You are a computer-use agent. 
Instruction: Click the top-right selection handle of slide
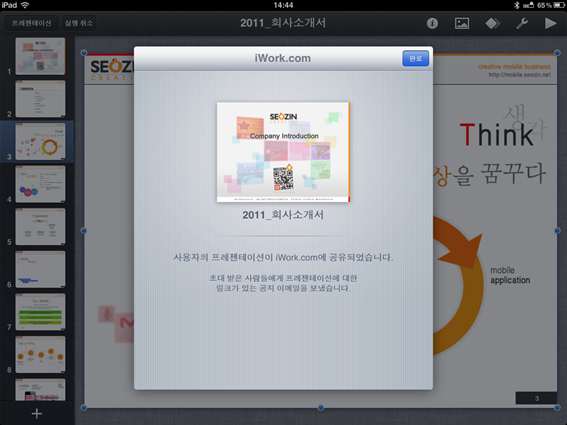click(x=557, y=53)
